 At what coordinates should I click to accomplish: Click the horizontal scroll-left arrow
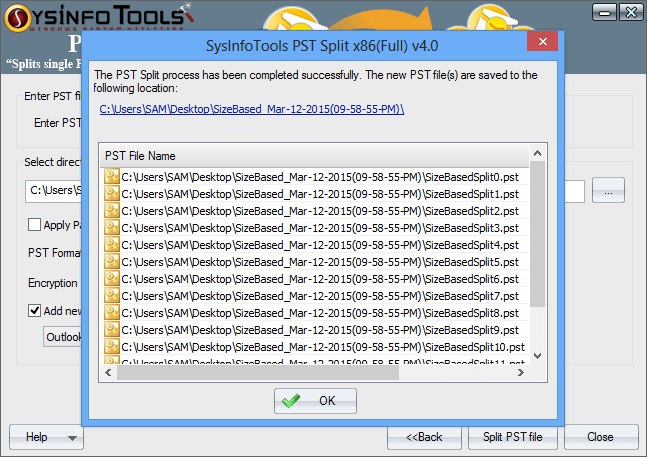pyautogui.click(x=108, y=372)
